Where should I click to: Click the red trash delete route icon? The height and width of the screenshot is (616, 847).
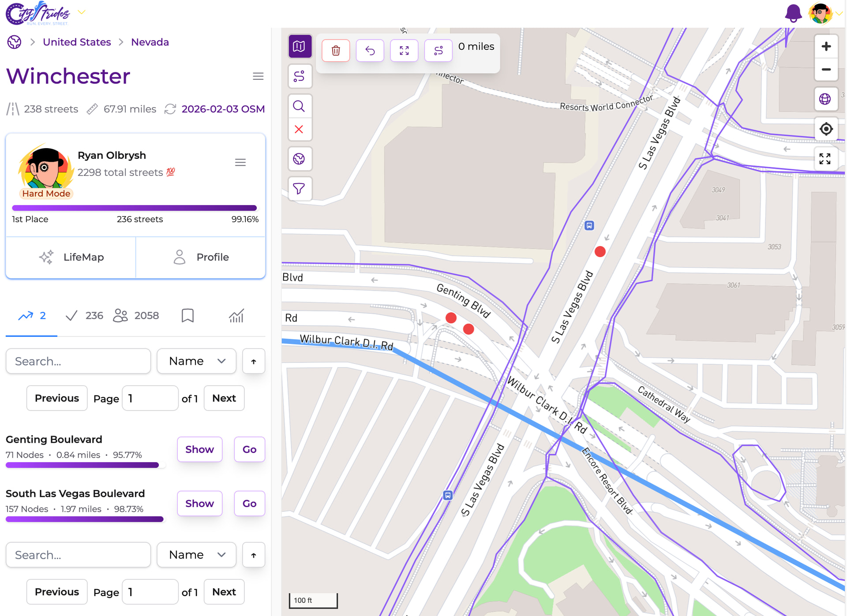(336, 51)
